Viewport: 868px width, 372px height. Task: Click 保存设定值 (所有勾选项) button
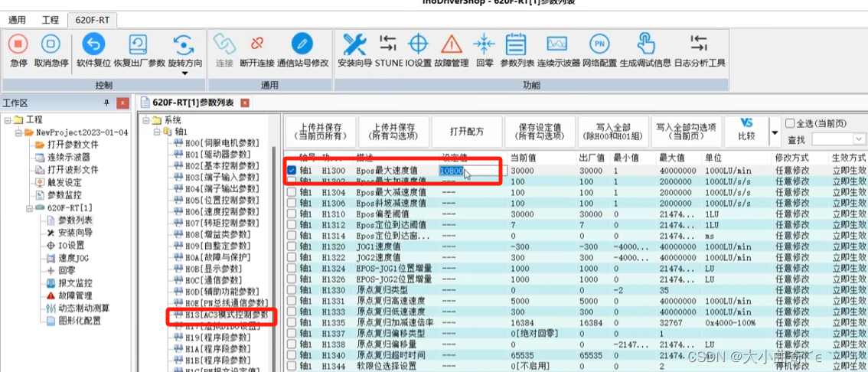(540, 132)
